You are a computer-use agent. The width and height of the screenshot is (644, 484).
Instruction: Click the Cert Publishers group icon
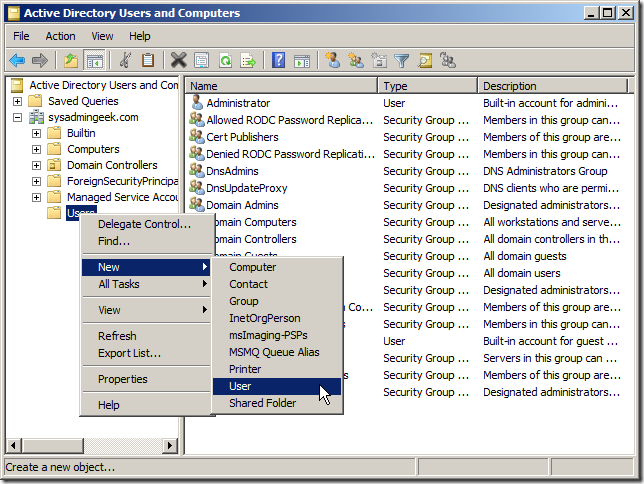(x=197, y=136)
